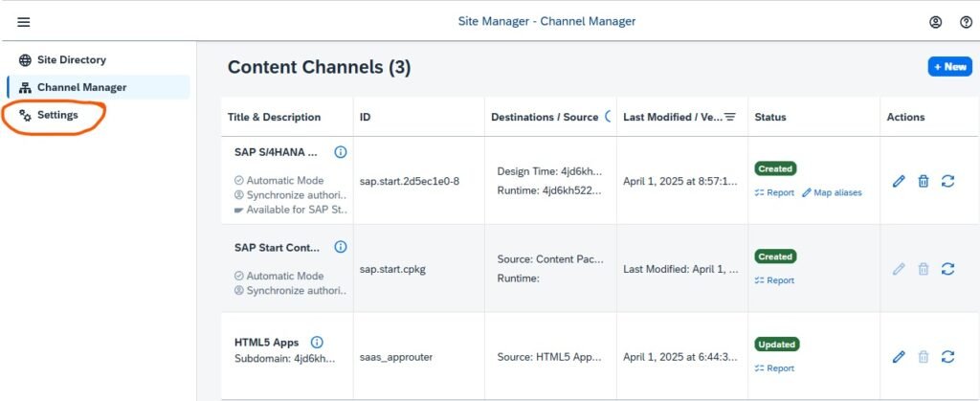This screenshot has height=401, width=980.
Task: Open Settings in the sidebar
Action: pyautogui.click(x=57, y=115)
